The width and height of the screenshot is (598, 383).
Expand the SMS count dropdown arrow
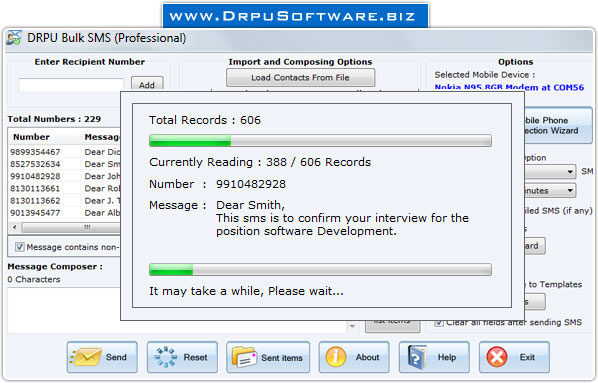point(570,172)
